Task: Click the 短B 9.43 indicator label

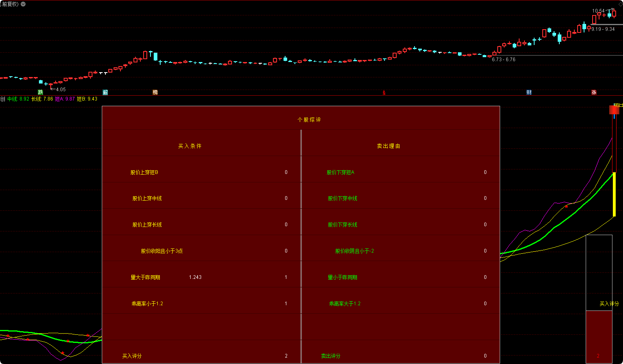Action: (87, 99)
